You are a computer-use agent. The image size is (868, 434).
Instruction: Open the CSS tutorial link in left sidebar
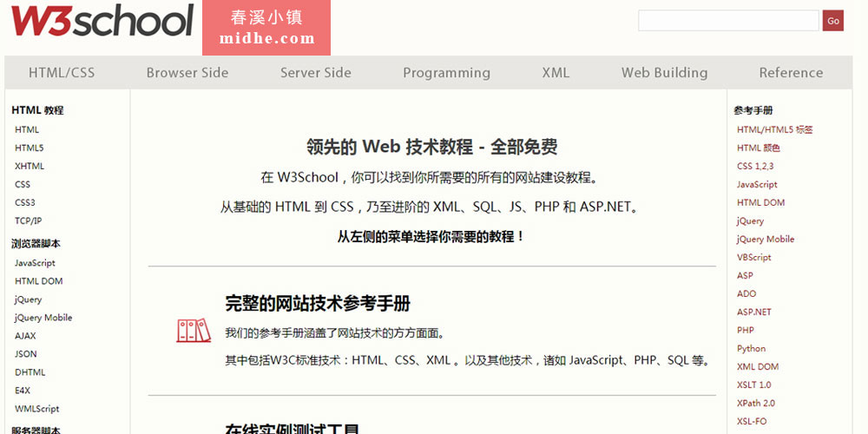[x=23, y=184]
